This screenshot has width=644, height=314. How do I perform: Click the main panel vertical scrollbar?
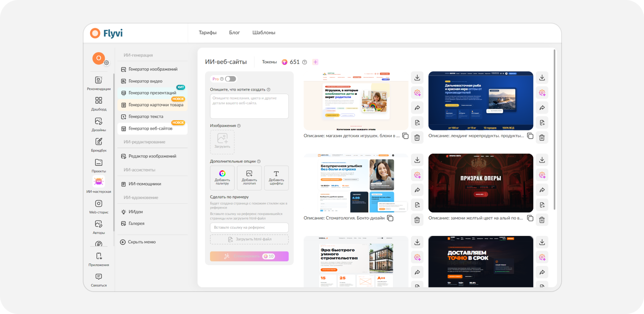pyautogui.click(x=554, y=129)
